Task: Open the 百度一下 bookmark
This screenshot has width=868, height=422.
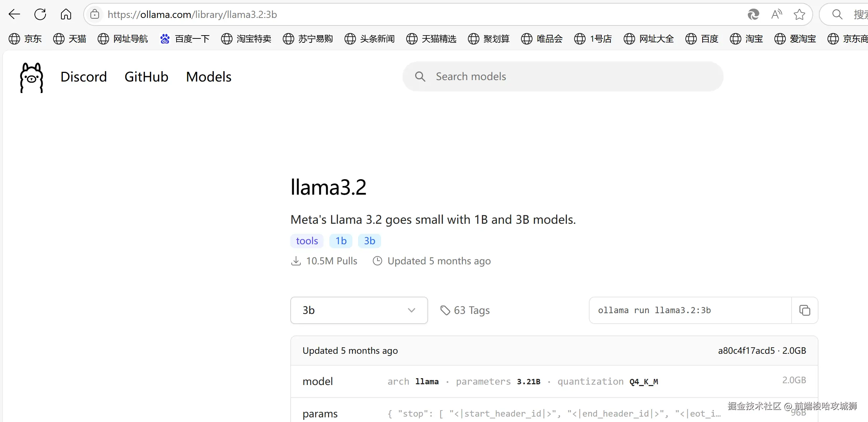Action: click(185, 39)
